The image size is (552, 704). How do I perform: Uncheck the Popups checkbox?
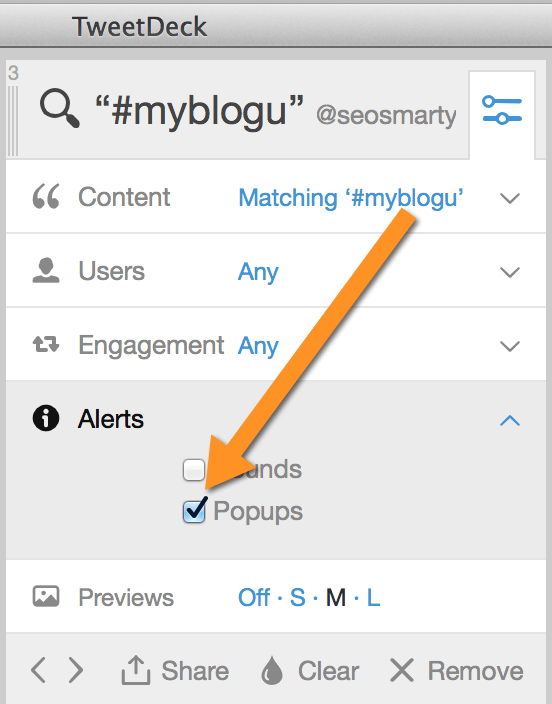tap(194, 511)
